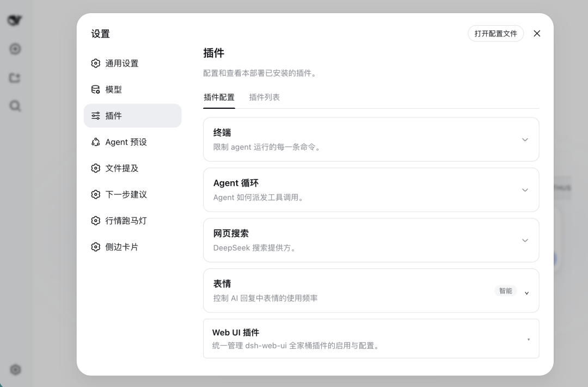Close the 设置 dialog with the X

[x=537, y=34]
